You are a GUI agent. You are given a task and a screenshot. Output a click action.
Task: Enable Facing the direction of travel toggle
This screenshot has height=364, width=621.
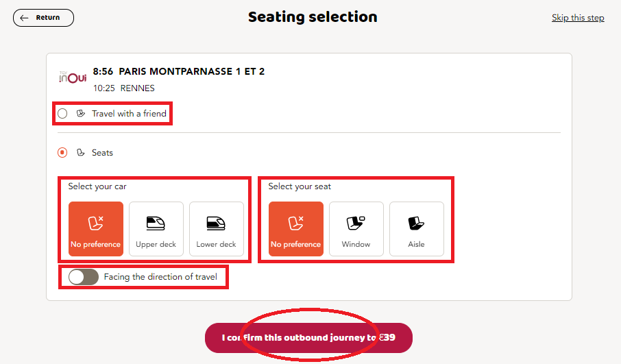click(83, 277)
